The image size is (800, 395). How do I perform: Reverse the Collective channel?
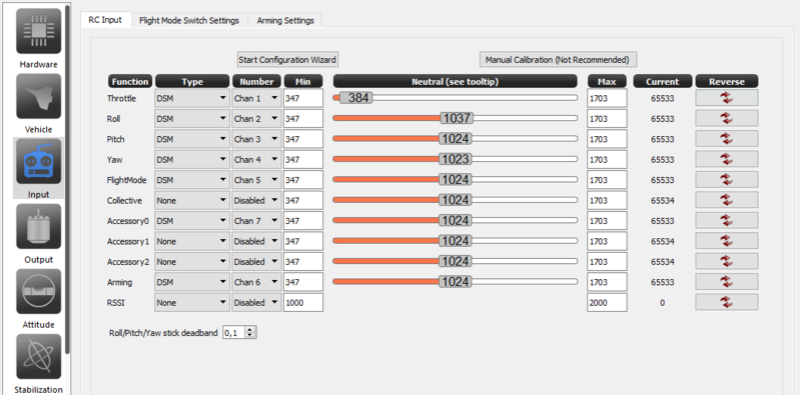tap(727, 200)
